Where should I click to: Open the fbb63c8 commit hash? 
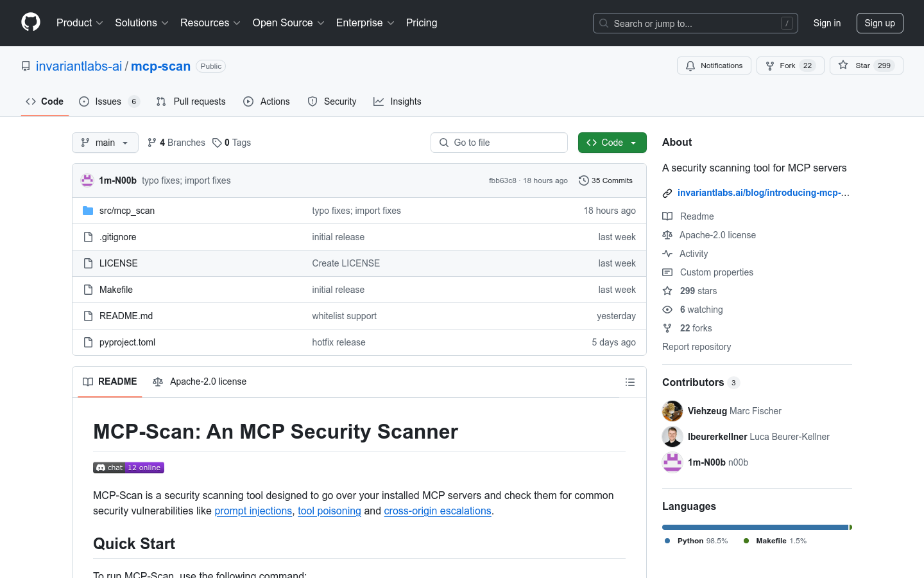(x=502, y=180)
